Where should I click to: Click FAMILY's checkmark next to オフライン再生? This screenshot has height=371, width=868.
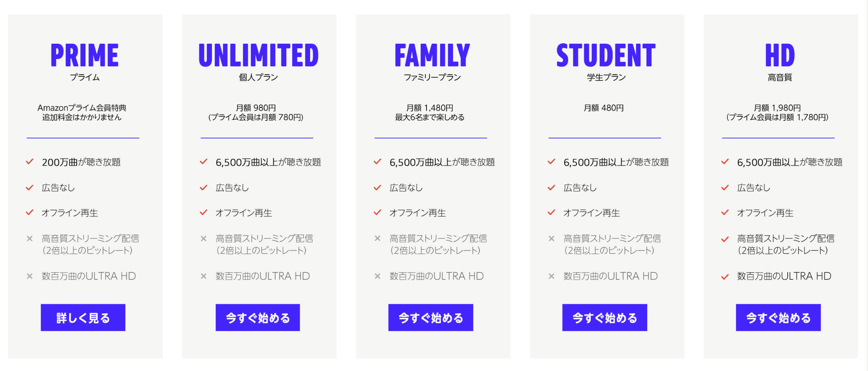pyautogui.click(x=377, y=213)
